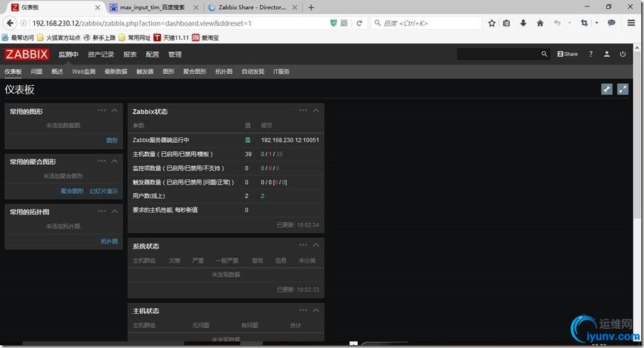The image size is (644, 348).
Task: Open the 资产记录 main menu
Action: pos(101,54)
